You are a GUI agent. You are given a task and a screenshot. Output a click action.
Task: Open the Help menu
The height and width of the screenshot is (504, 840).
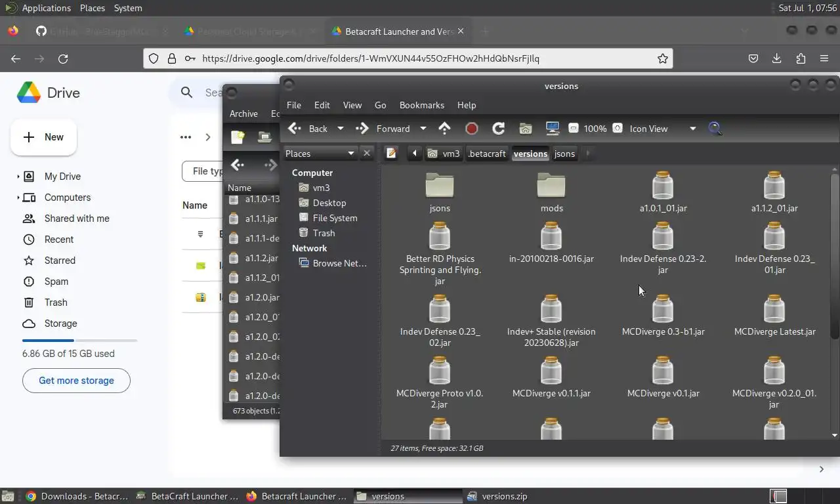467,105
